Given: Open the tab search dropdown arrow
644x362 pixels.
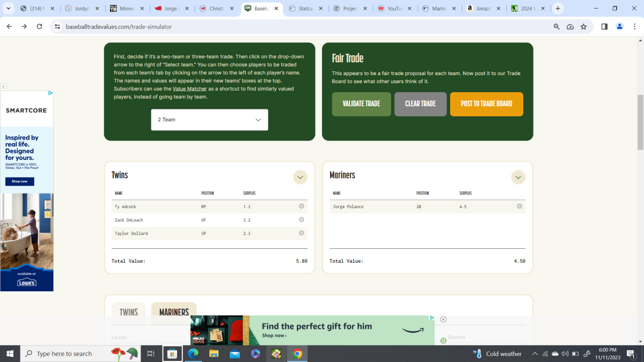Looking at the screenshot, I should (8, 9).
